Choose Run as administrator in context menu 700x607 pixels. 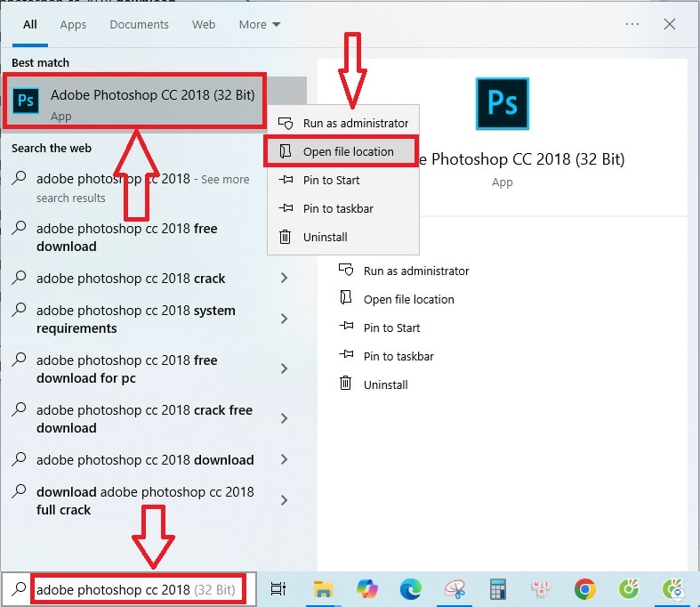point(342,124)
